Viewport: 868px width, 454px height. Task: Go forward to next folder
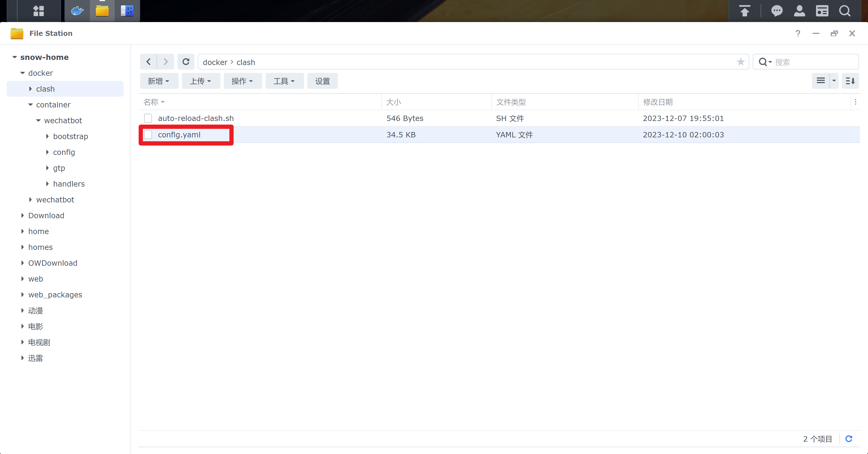coord(166,62)
